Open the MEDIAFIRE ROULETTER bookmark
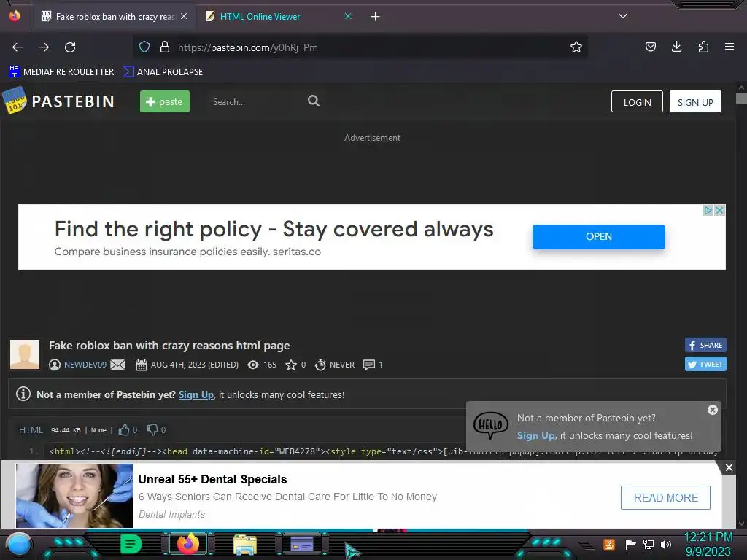This screenshot has width=747, height=560. click(x=61, y=72)
